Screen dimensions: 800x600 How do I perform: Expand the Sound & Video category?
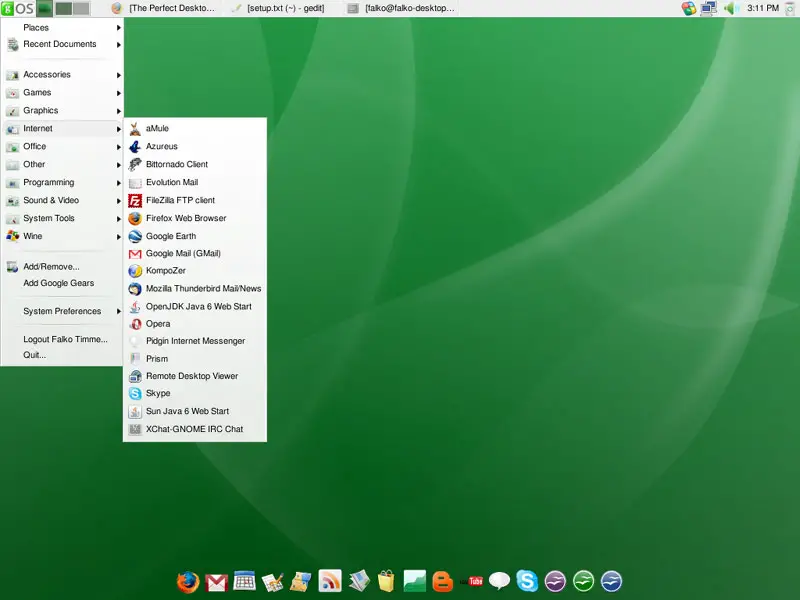[62, 201]
